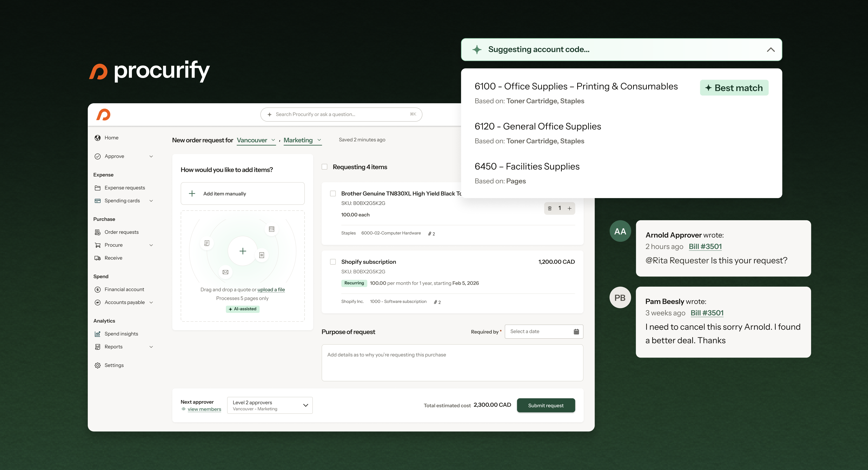The image size is (868, 470).
Task: Click the attachment paperclip on the Shopify Inc. row
Action: tap(435, 302)
